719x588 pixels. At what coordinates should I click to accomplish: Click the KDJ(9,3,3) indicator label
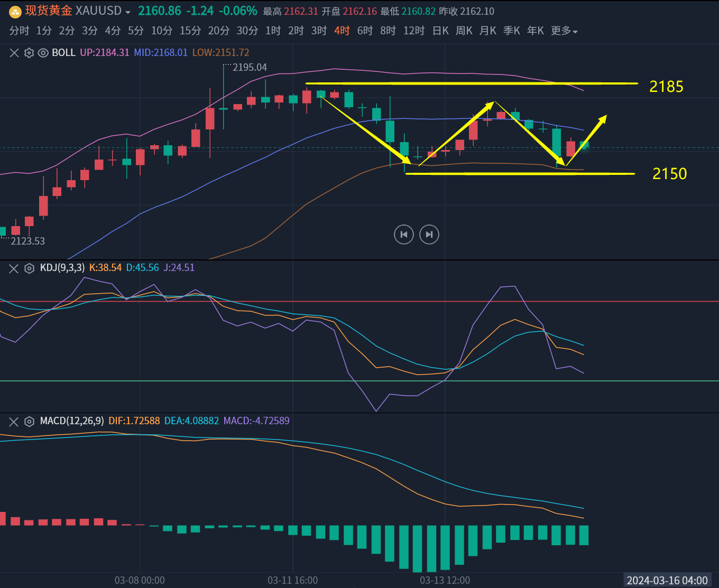point(62,268)
